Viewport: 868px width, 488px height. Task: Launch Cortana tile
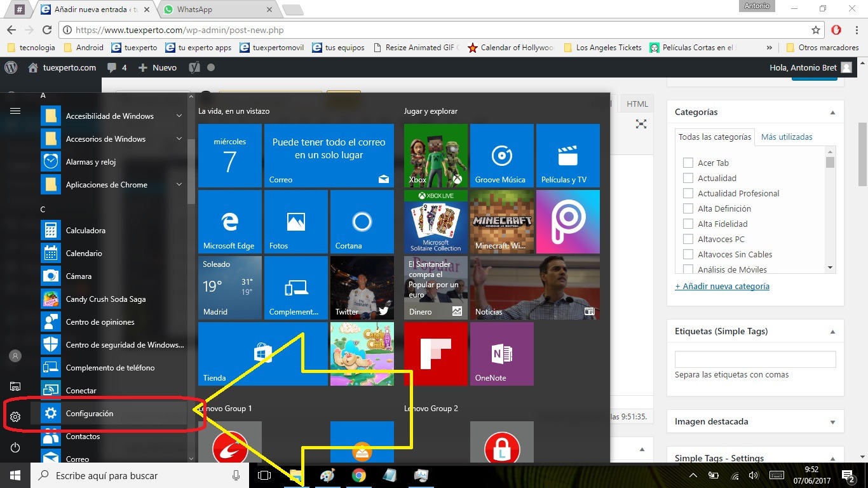[362, 222]
